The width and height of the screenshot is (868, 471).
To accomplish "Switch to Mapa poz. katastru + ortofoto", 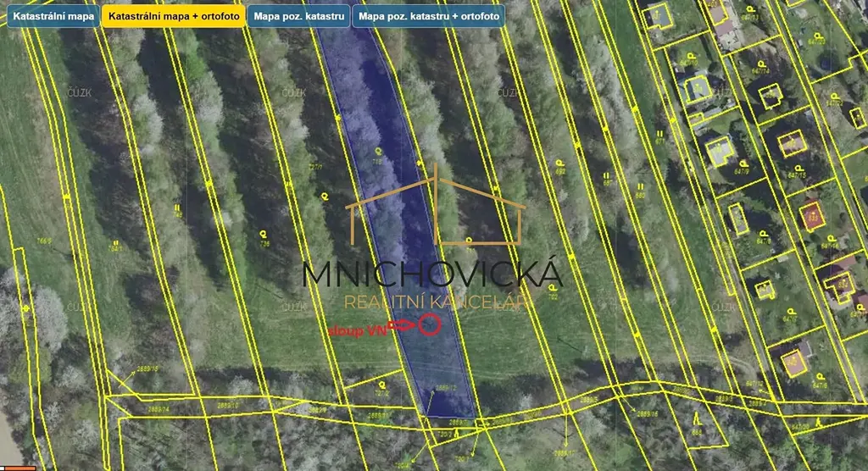I will point(429,16).
